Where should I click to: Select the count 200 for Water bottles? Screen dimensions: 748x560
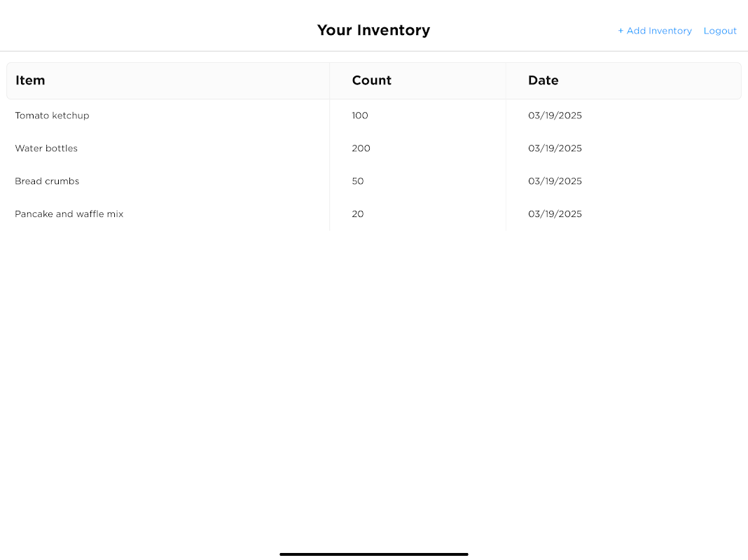point(361,148)
